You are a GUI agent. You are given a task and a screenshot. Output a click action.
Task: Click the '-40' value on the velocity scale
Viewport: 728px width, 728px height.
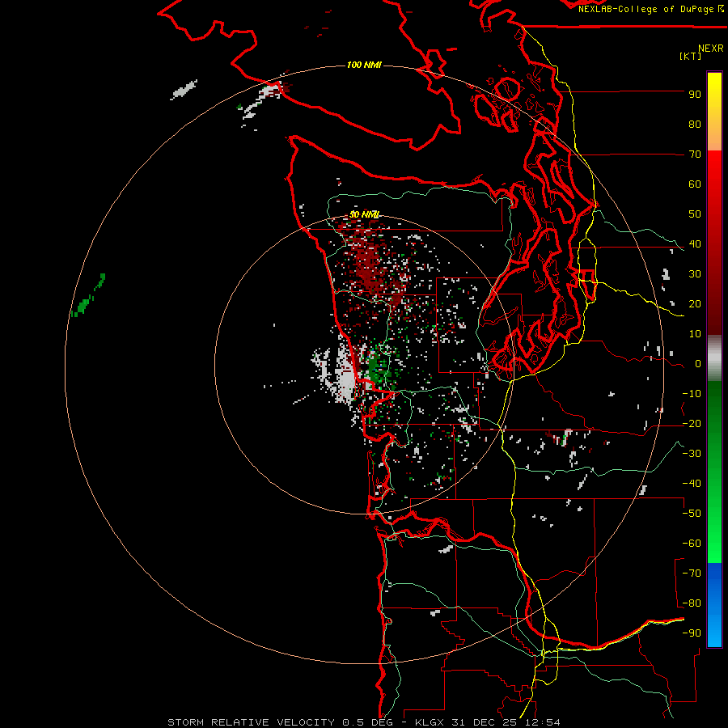pos(692,484)
